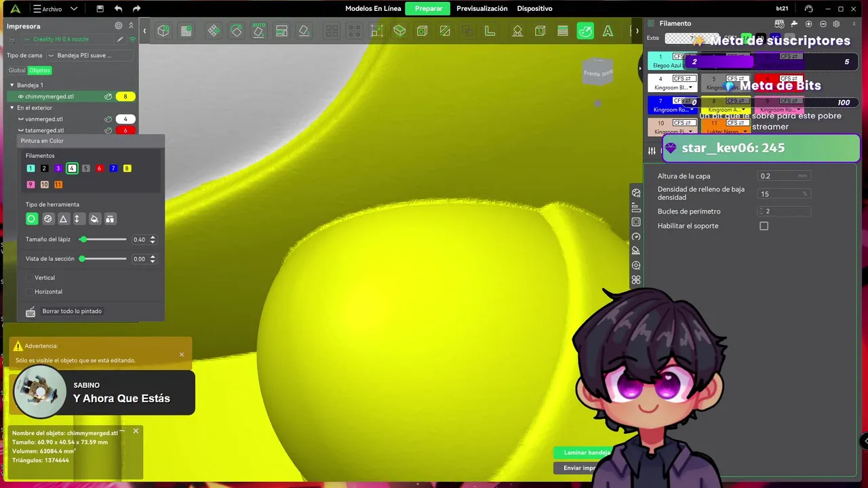Select the text emboss tool icon
This screenshot has width=868, height=488.
point(608,30)
